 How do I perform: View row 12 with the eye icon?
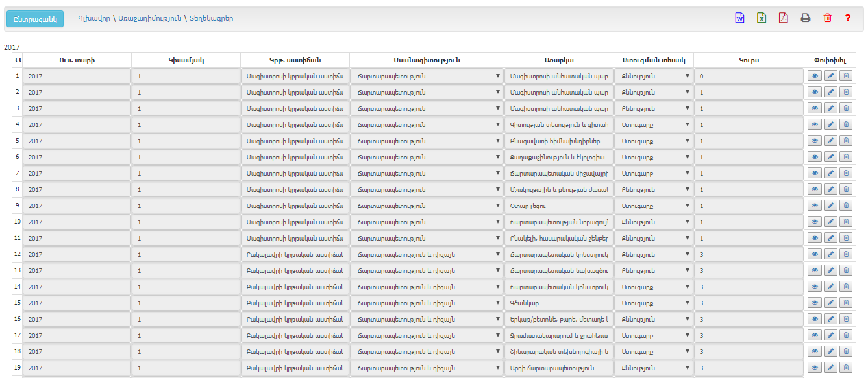pos(815,254)
